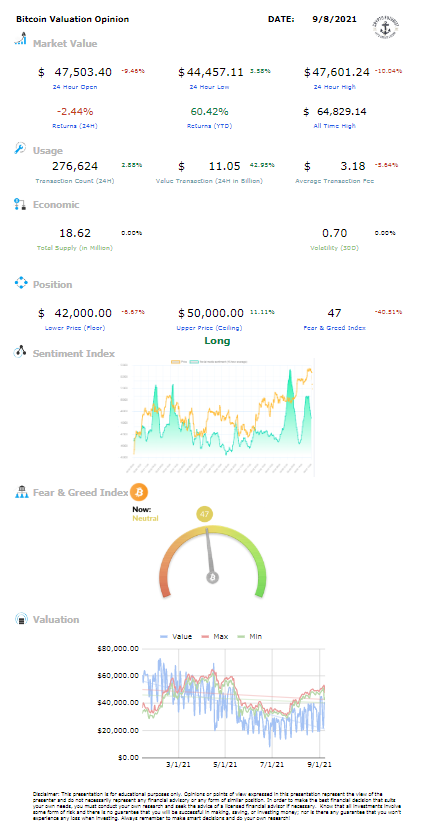
Task: Toggle the Max series in valuation legend
Action: tap(214, 637)
